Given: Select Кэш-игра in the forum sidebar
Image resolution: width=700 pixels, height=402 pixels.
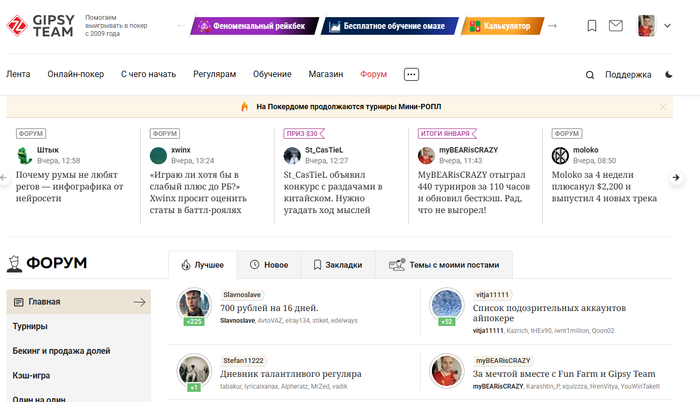Looking at the screenshot, I should (x=31, y=375).
